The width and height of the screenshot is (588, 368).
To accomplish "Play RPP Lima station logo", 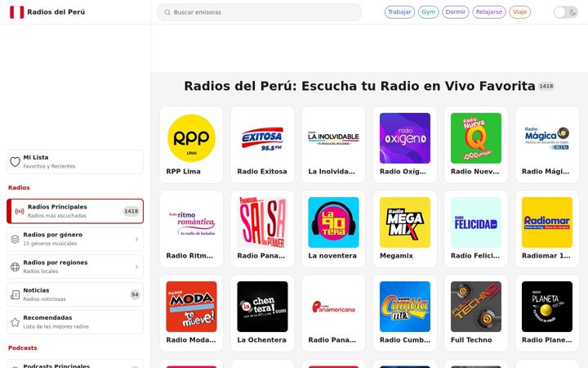I will click(x=191, y=138).
